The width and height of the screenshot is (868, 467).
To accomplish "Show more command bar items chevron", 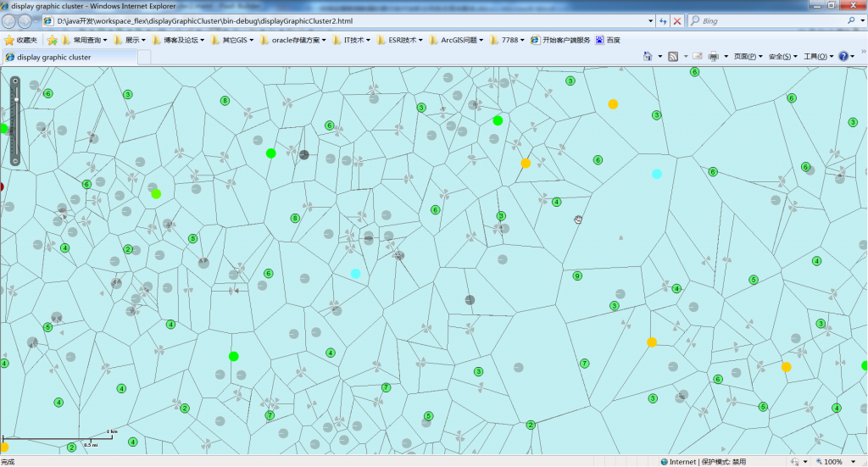I will (x=863, y=52).
